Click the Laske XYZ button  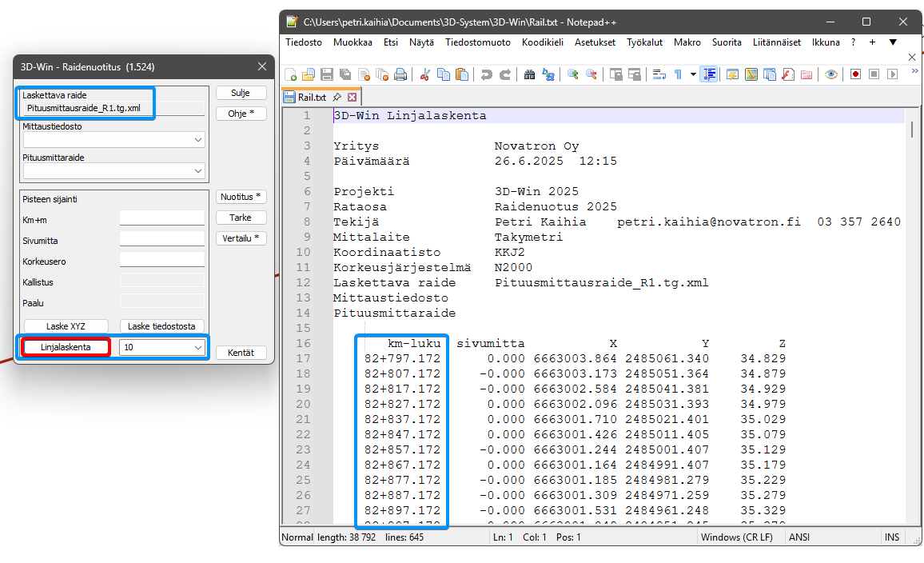[66, 326]
